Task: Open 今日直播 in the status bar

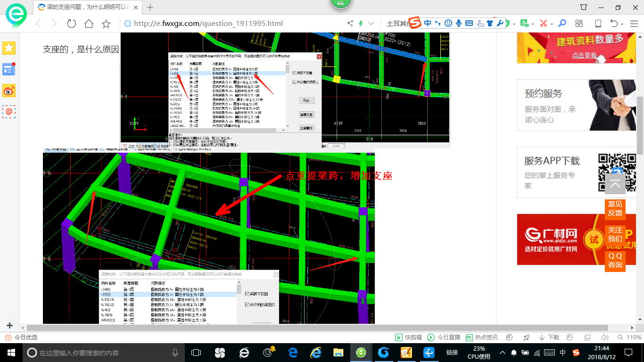Action: pos(444,337)
